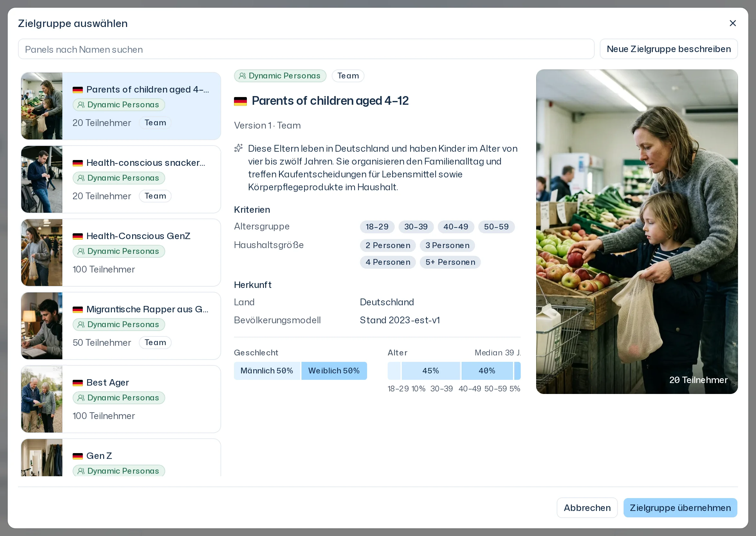
Task: Click the sparkle icon beside the description
Action: (x=239, y=148)
